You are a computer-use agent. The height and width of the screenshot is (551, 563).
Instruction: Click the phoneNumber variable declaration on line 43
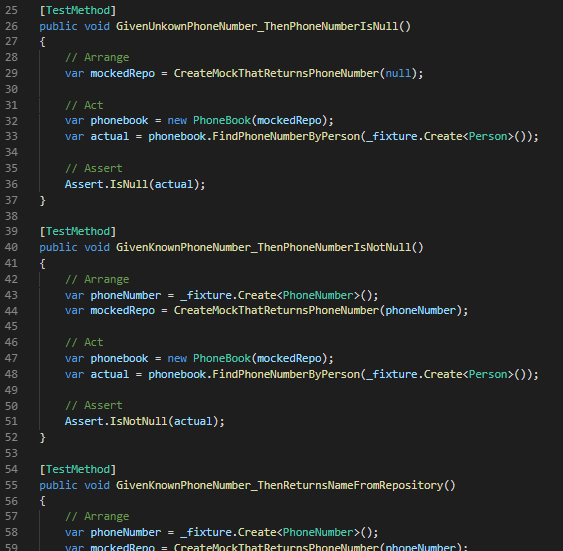pos(126,295)
